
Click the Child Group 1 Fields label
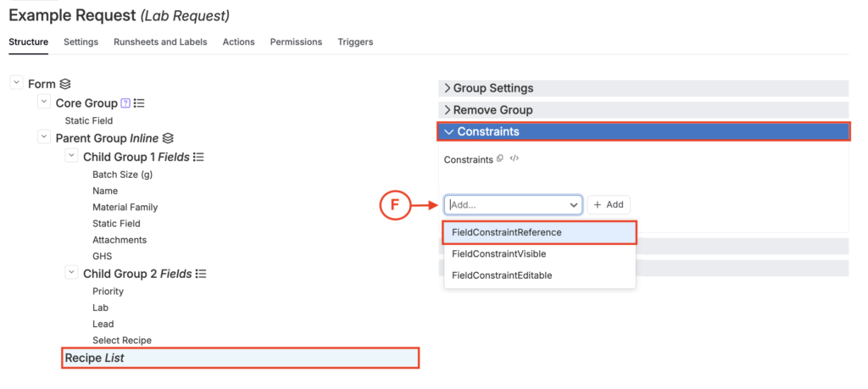pyautogui.click(x=136, y=157)
